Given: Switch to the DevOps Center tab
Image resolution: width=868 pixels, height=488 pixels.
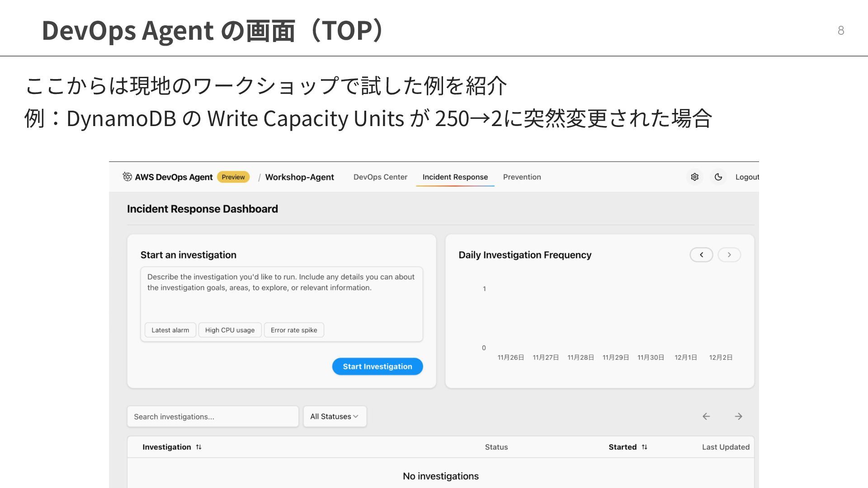Looking at the screenshot, I should pos(380,177).
